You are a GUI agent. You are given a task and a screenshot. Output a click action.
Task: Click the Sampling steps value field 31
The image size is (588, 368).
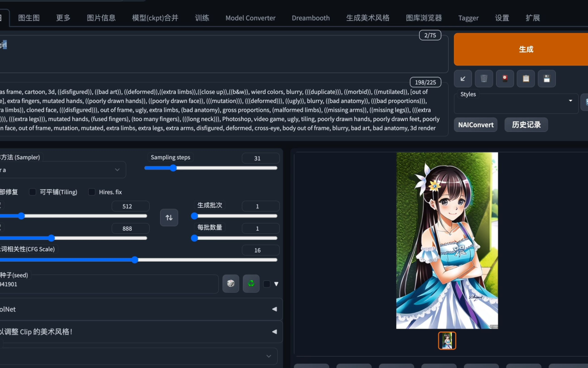pyautogui.click(x=261, y=158)
